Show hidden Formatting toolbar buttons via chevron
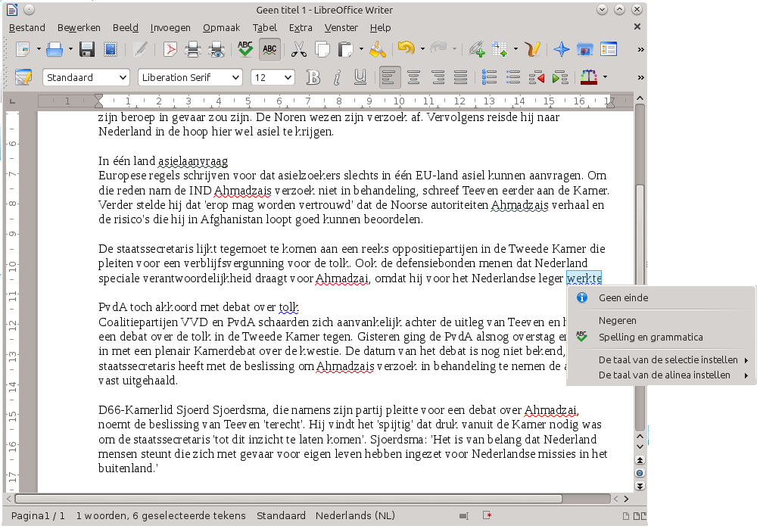The image size is (760, 532). pyautogui.click(x=640, y=77)
